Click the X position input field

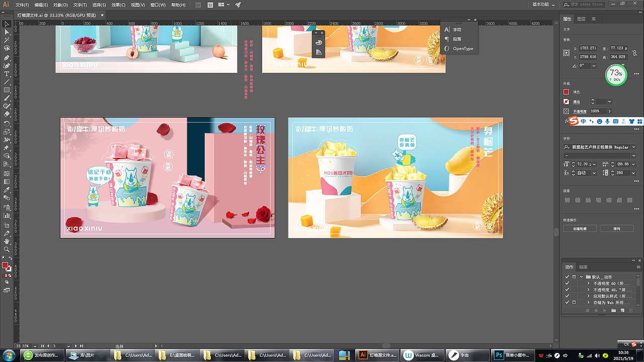click(x=588, y=48)
